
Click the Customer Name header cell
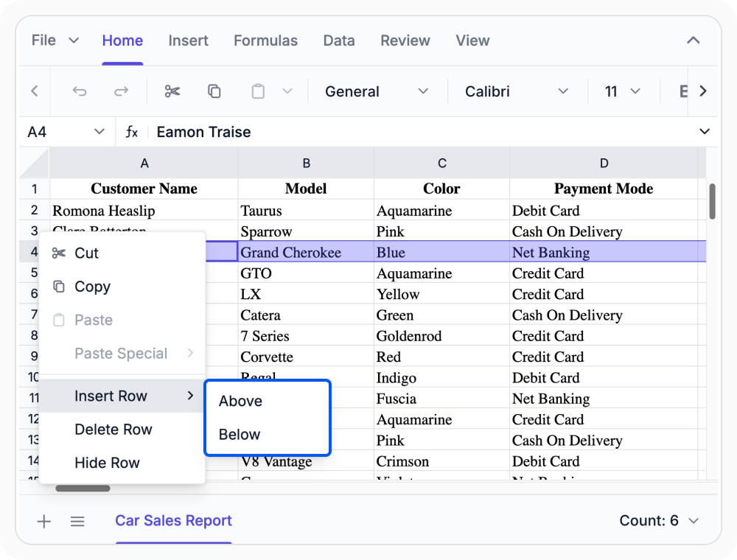click(x=144, y=189)
